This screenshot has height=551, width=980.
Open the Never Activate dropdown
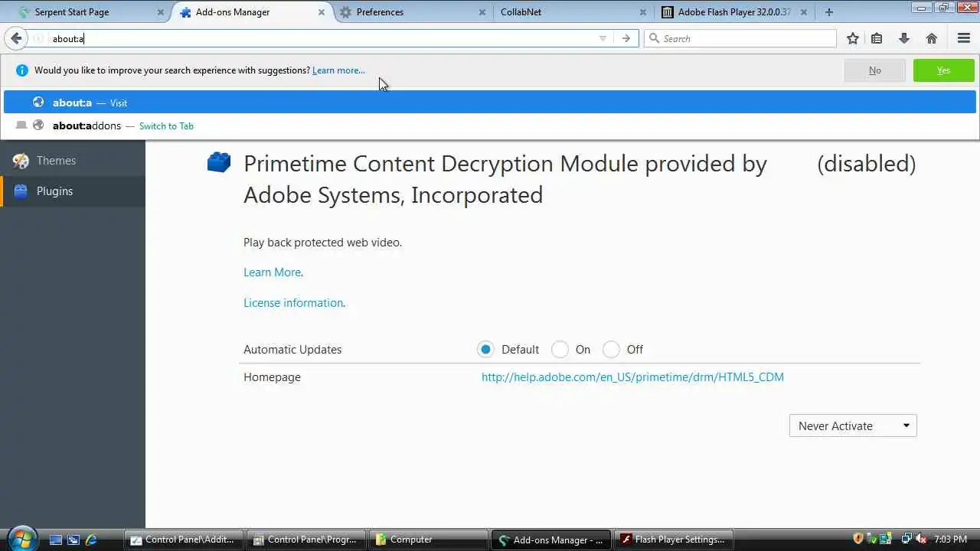coord(853,426)
